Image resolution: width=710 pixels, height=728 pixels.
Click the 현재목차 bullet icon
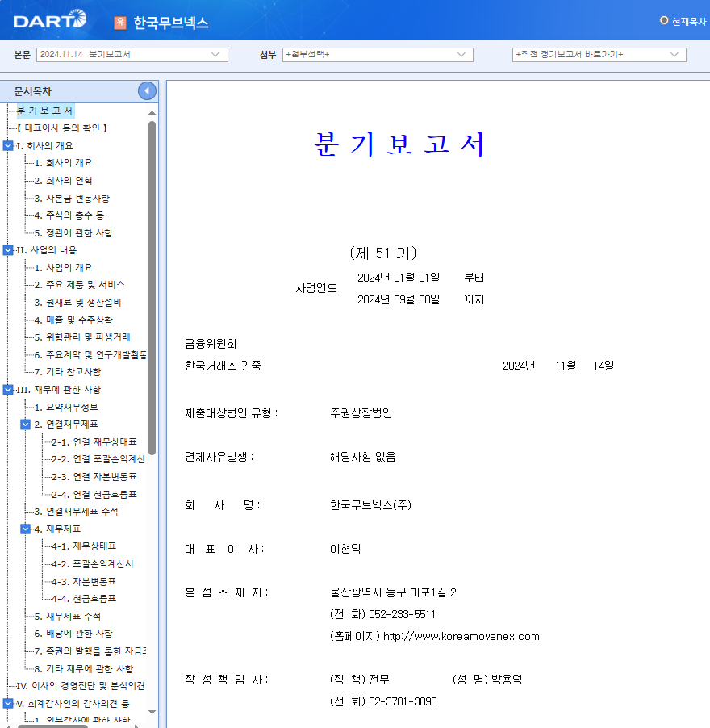coord(664,21)
